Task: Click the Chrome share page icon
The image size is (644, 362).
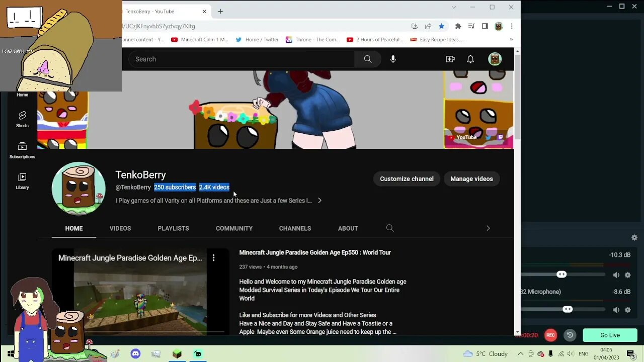Action: pos(428,26)
